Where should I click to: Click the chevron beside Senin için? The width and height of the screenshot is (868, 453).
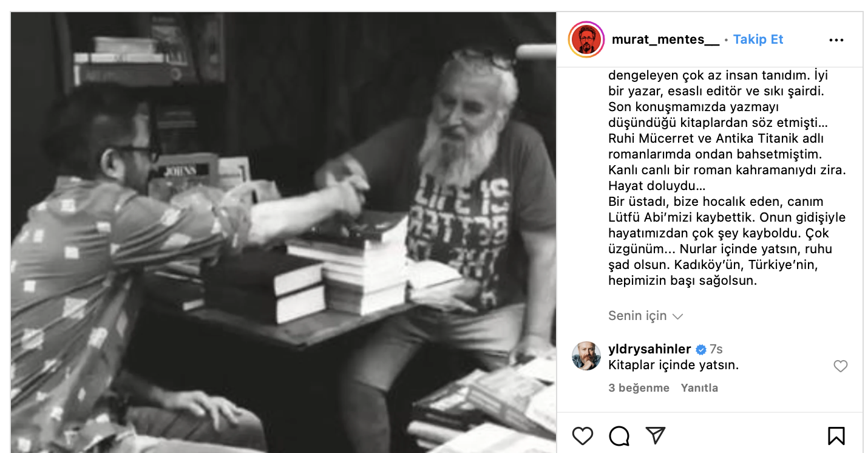pos(678,316)
